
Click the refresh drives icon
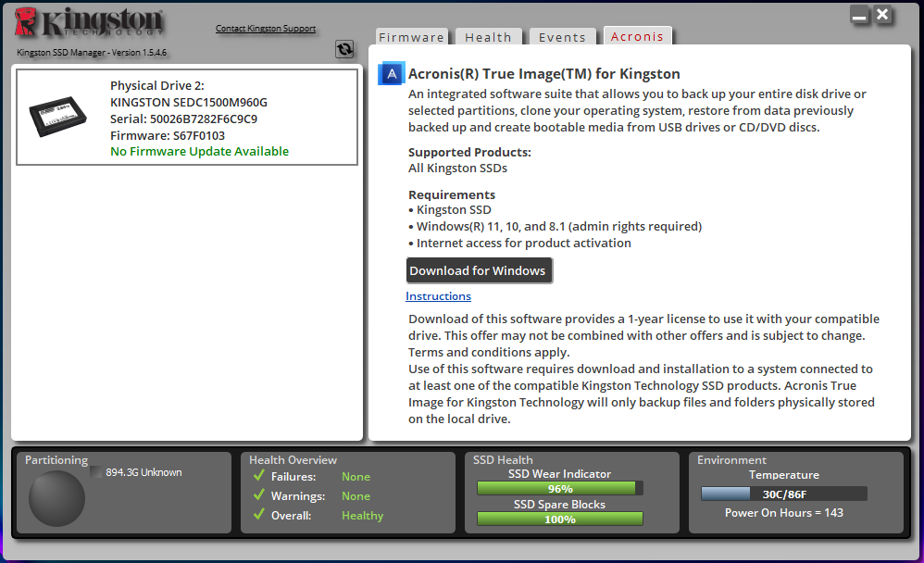(344, 50)
